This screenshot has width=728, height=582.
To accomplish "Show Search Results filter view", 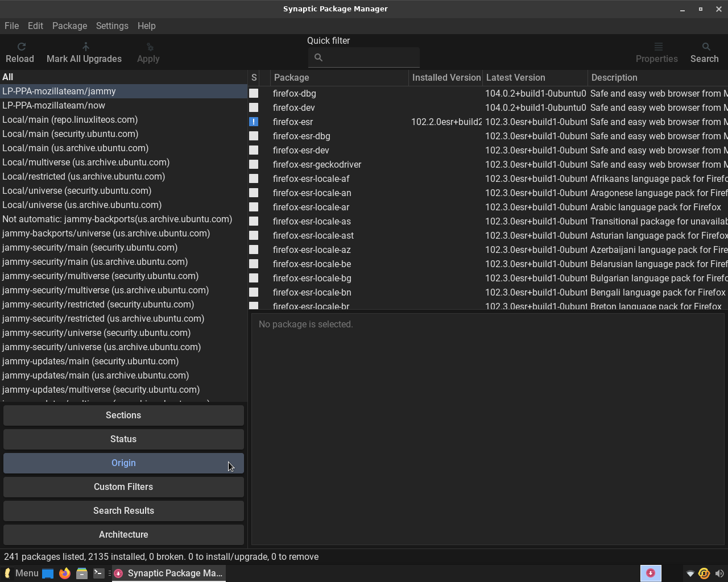I will tap(123, 510).
